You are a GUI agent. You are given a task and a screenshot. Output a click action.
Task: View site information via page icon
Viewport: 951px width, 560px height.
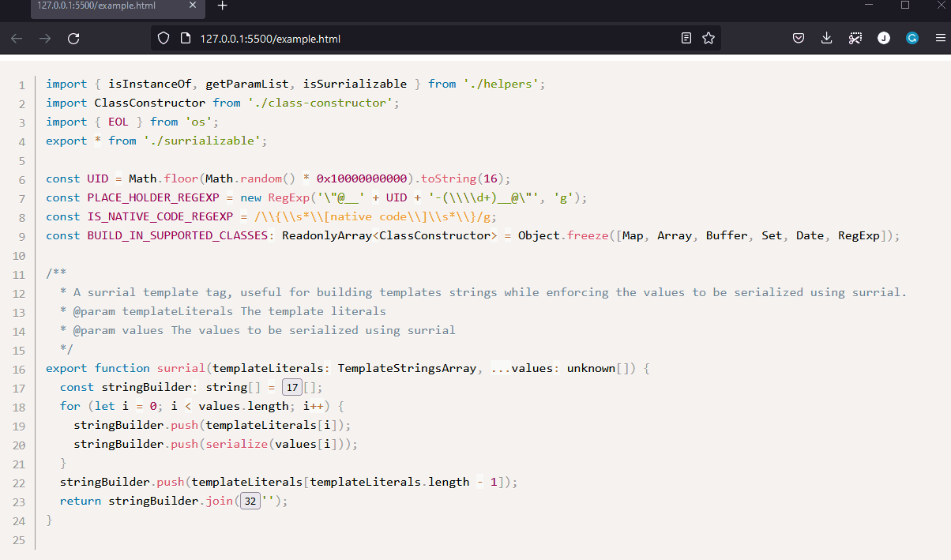pos(184,37)
